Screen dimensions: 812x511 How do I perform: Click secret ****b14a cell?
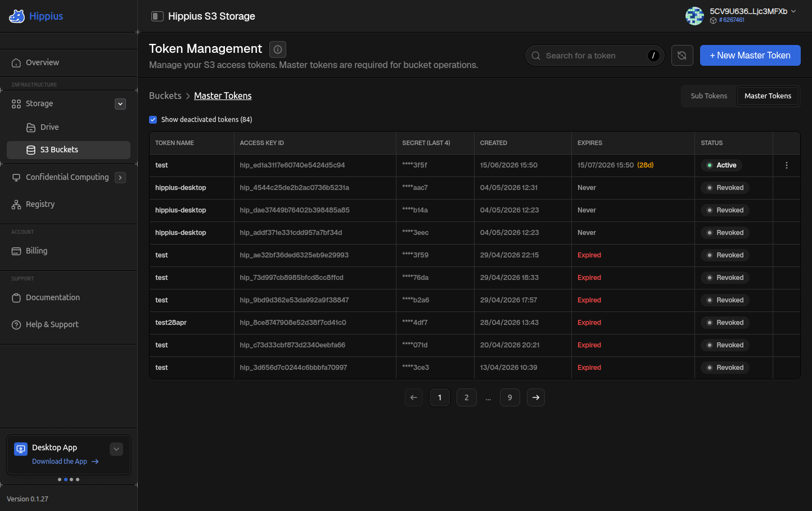tap(415, 210)
